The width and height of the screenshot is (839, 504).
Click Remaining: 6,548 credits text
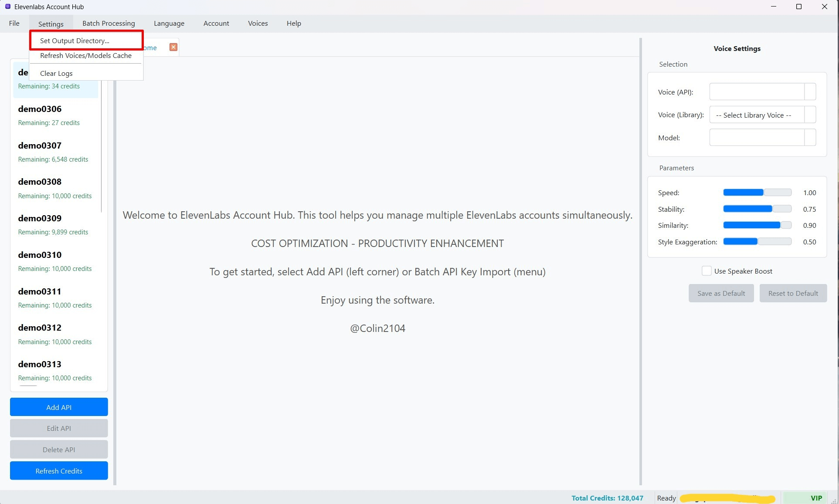(53, 159)
